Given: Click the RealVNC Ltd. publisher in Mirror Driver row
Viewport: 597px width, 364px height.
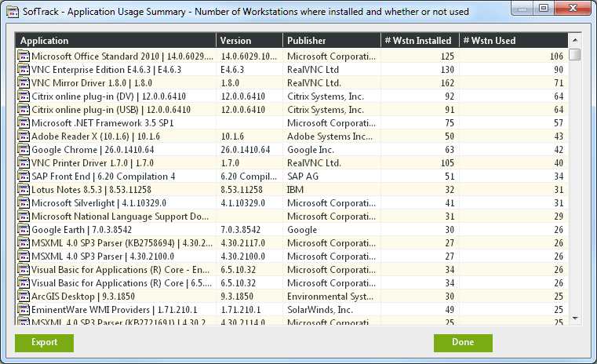Looking at the screenshot, I should pyautogui.click(x=314, y=83).
